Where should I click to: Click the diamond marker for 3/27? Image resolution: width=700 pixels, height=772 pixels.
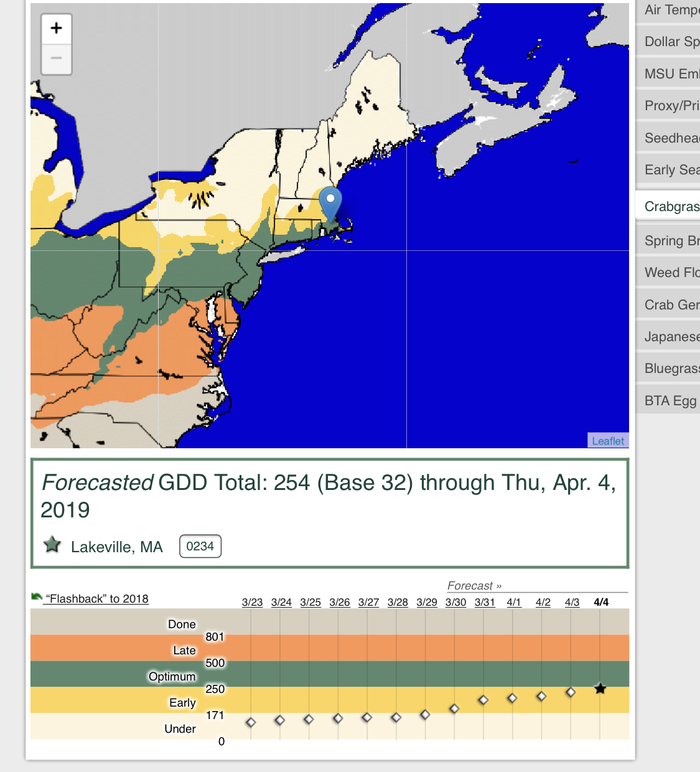pos(367,717)
